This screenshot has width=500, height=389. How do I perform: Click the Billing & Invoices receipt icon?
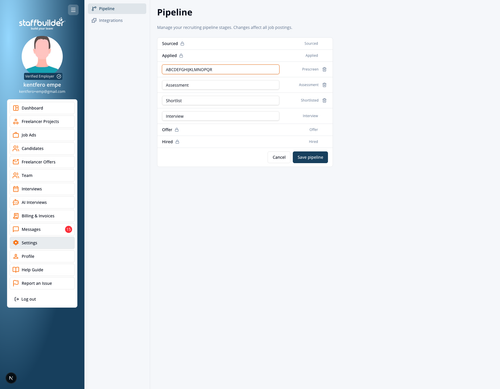pyautogui.click(x=16, y=216)
